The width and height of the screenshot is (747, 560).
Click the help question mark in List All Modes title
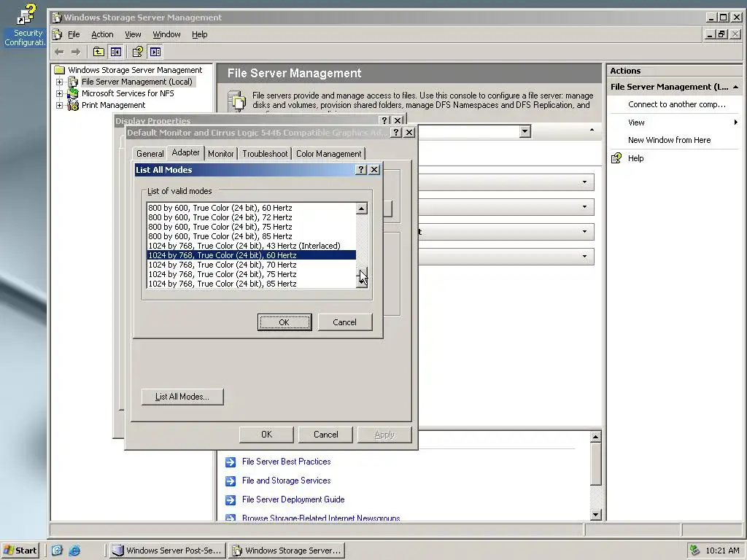[361, 169]
